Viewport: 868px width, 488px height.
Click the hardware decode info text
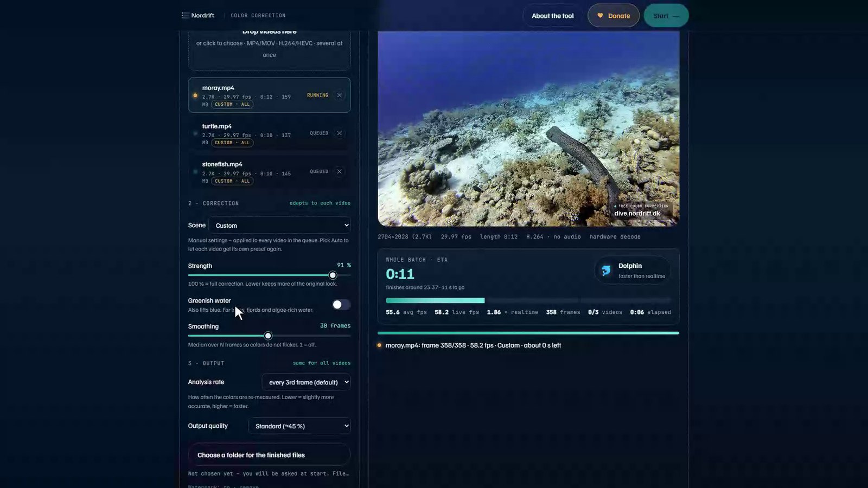615,237
